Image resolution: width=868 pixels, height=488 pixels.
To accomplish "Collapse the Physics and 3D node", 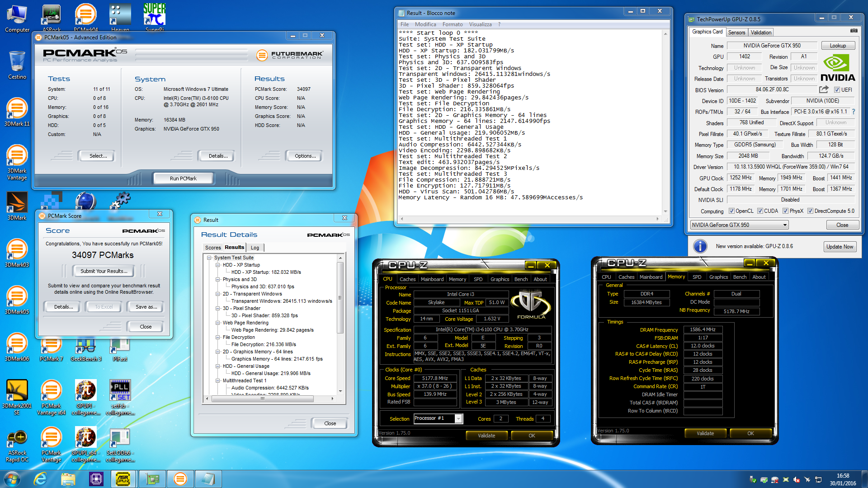I will pos(217,279).
